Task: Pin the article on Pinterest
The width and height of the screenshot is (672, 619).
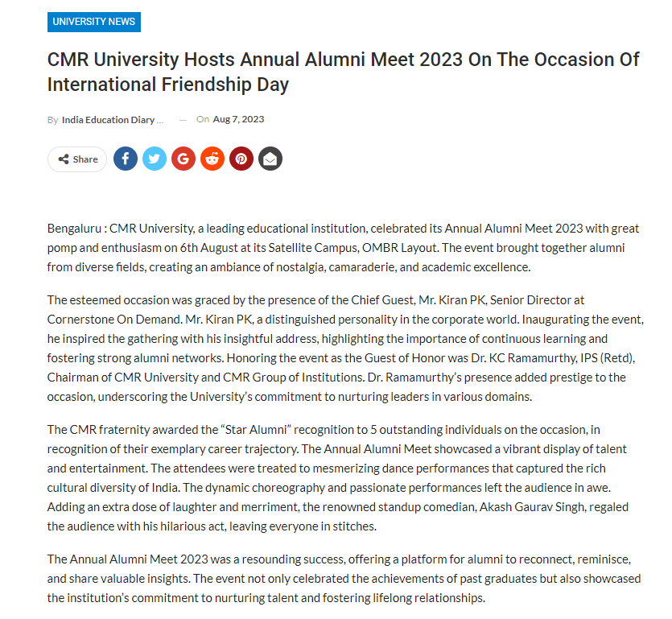Action: 241,159
